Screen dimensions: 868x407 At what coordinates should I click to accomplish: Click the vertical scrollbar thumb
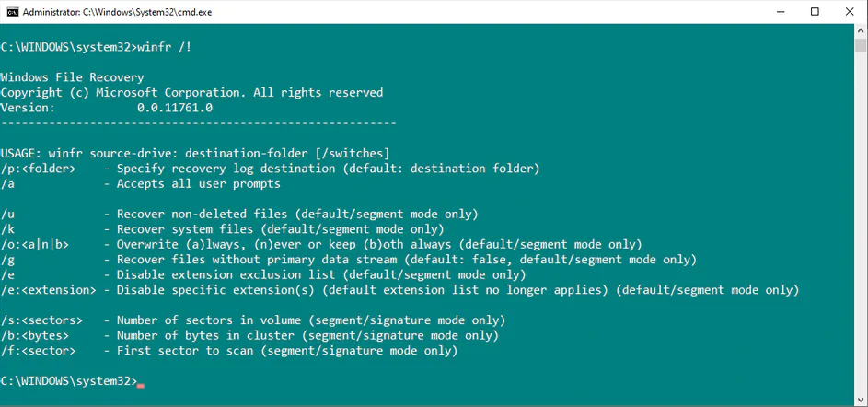point(861,46)
